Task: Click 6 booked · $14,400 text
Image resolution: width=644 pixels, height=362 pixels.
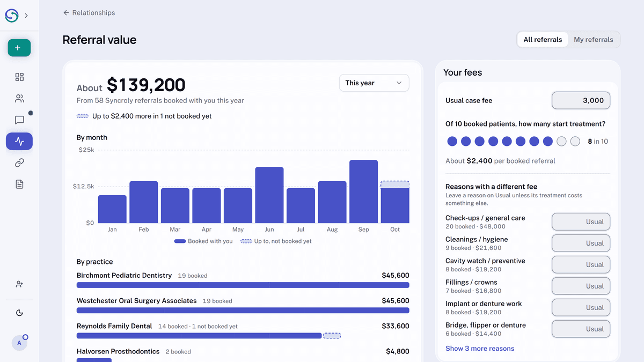Action: (473, 334)
